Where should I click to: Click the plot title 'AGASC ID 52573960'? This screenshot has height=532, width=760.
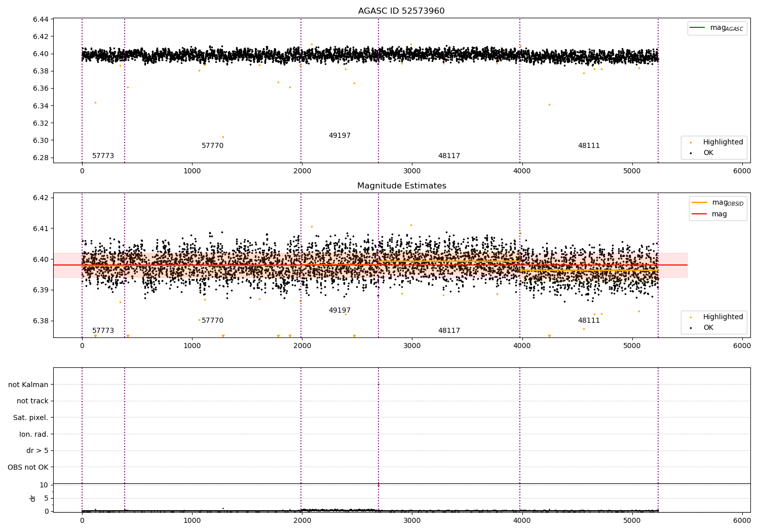[401, 11]
